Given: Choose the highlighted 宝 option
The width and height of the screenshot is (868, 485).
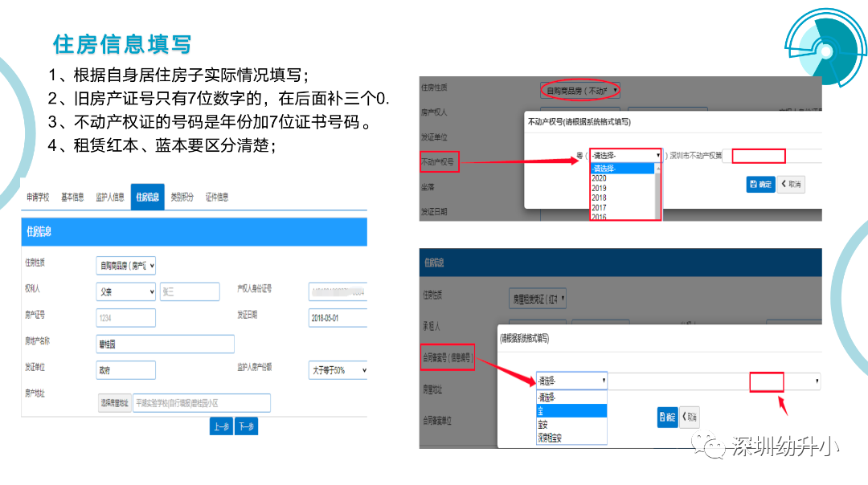Looking at the screenshot, I should [x=572, y=411].
